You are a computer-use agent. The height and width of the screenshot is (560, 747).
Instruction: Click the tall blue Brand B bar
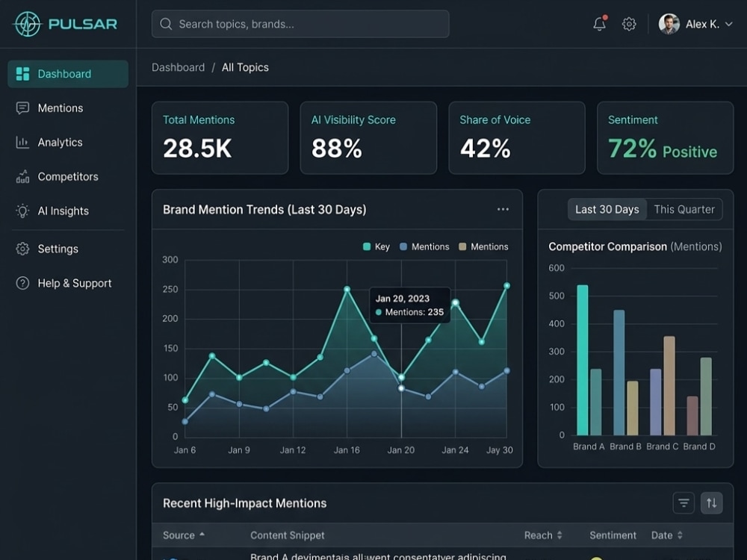pyautogui.click(x=619, y=373)
